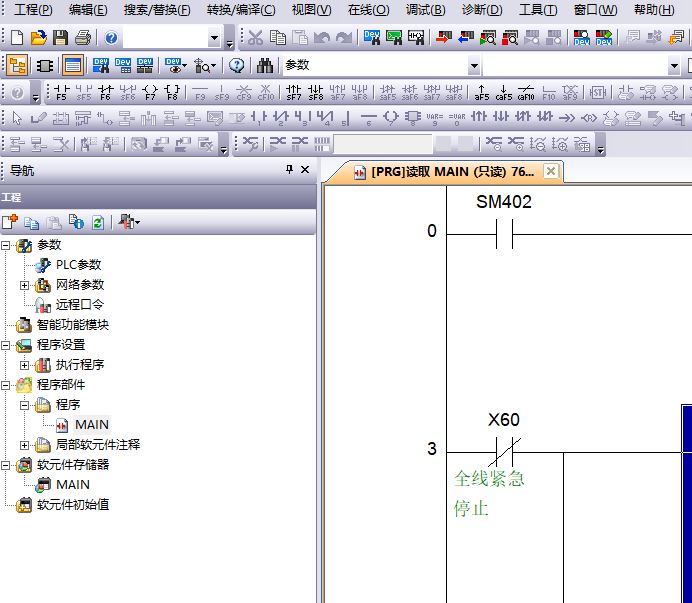Expand the 网络参数 tree node
692x603 pixels.
25,285
